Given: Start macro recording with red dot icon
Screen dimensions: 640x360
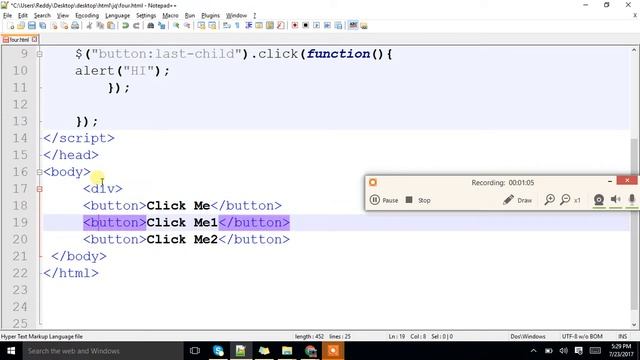Looking at the screenshot, I should pos(295,26).
